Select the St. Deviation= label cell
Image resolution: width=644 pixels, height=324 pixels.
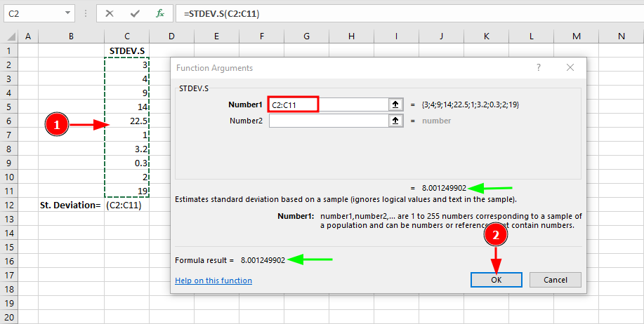pos(71,205)
